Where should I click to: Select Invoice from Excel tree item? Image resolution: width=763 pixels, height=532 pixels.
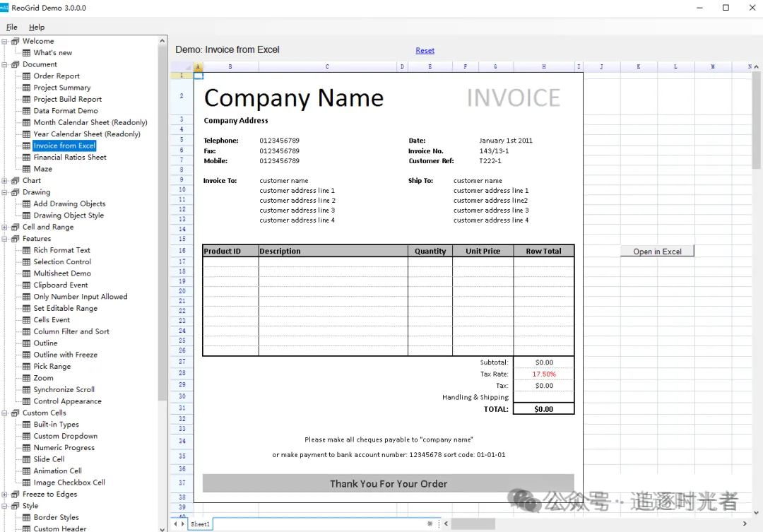(64, 146)
